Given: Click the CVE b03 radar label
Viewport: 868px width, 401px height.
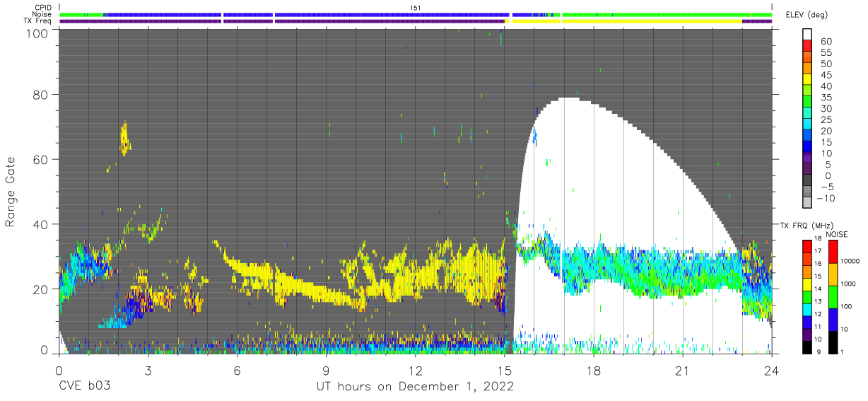Looking at the screenshot, I should 84,387.
